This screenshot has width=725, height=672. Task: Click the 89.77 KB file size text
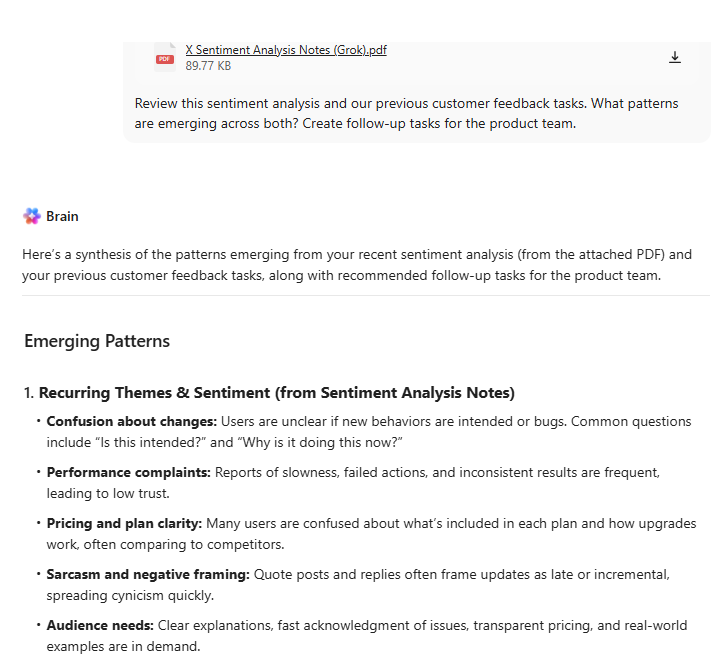(x=208, y=66)
